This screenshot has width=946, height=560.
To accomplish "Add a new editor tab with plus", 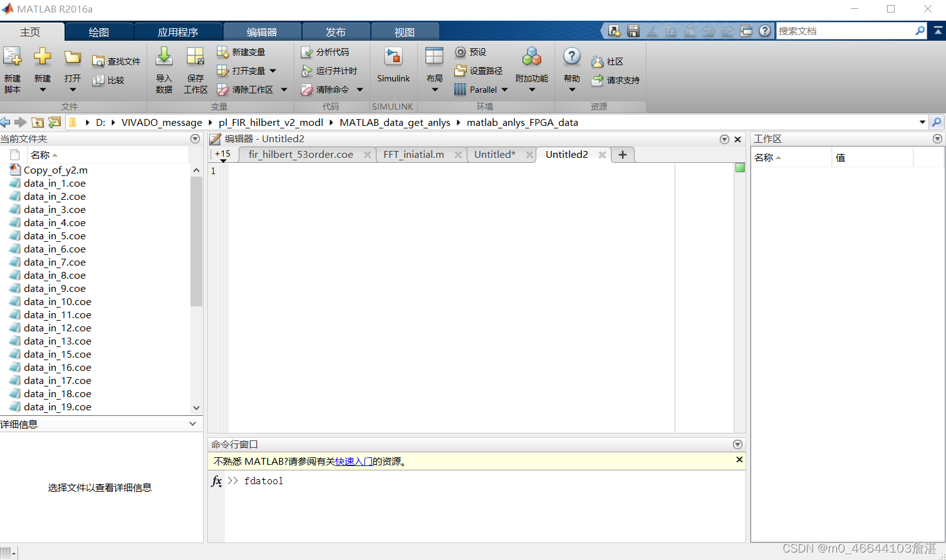I will (623, 155).
